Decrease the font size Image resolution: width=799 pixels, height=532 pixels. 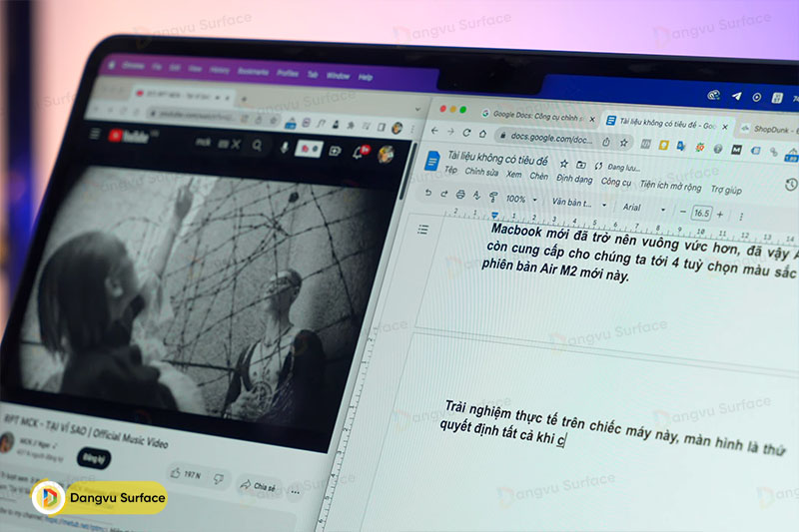tap(683, 212)
